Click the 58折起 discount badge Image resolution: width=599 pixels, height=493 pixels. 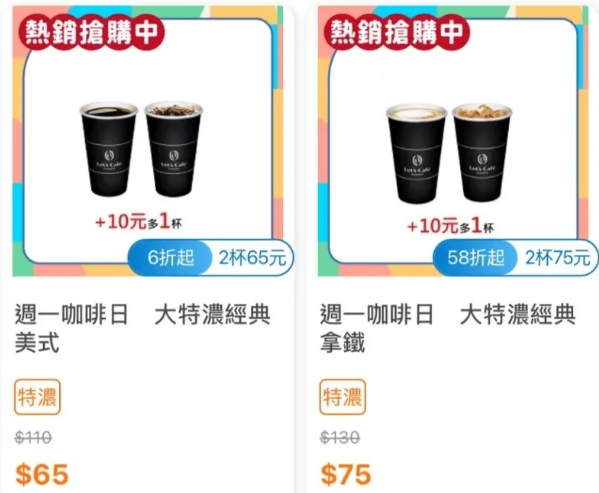pyautogui.click(x=476, y=257)
